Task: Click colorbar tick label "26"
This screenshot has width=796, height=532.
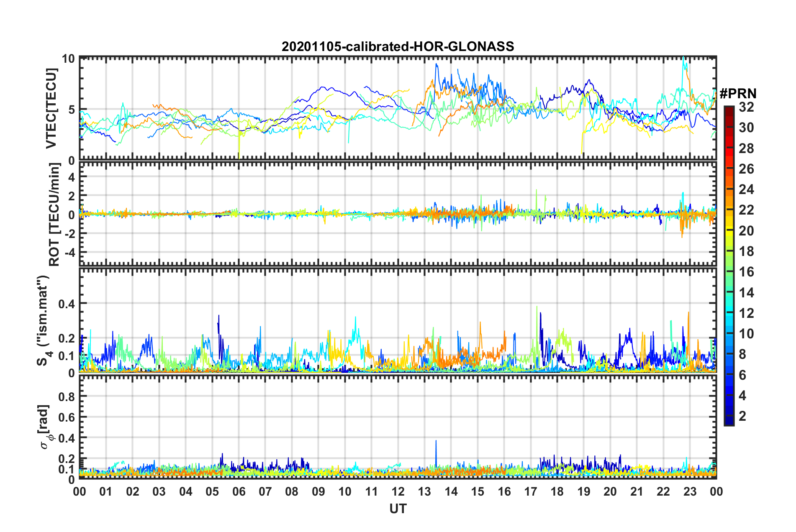Action: [x=746, y=169]
